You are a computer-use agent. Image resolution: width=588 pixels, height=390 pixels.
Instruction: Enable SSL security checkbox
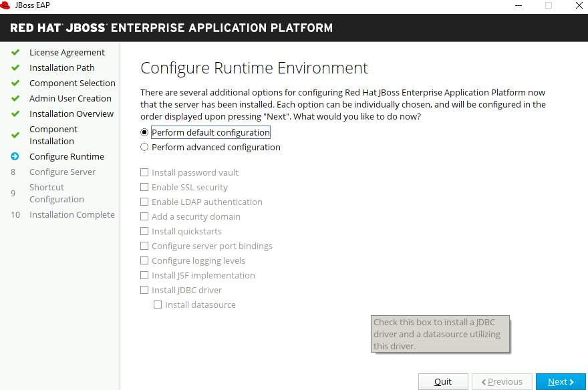click(144, 187)
